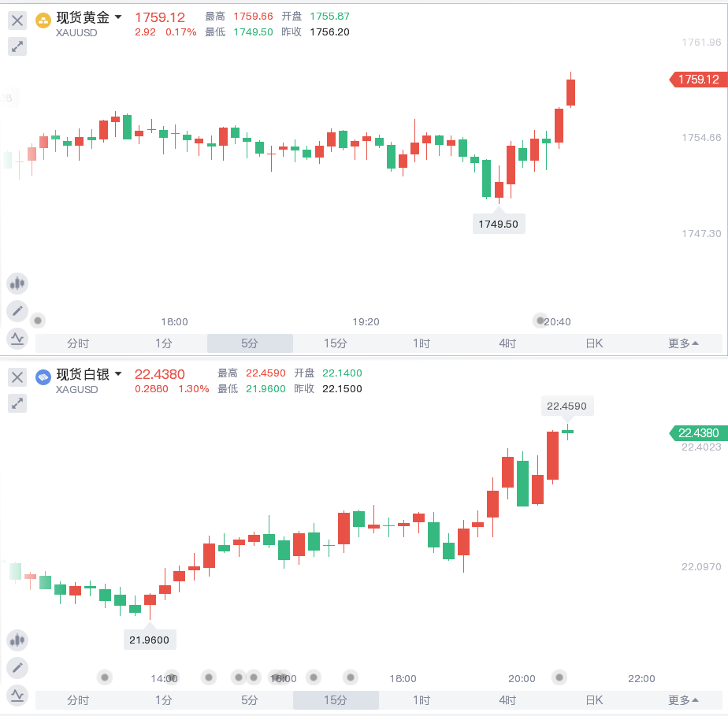Image resolution: width=728 pixels, height=716 pixels.
Task: Open indicators line icon on silver chart
Action: coord(17,696)
